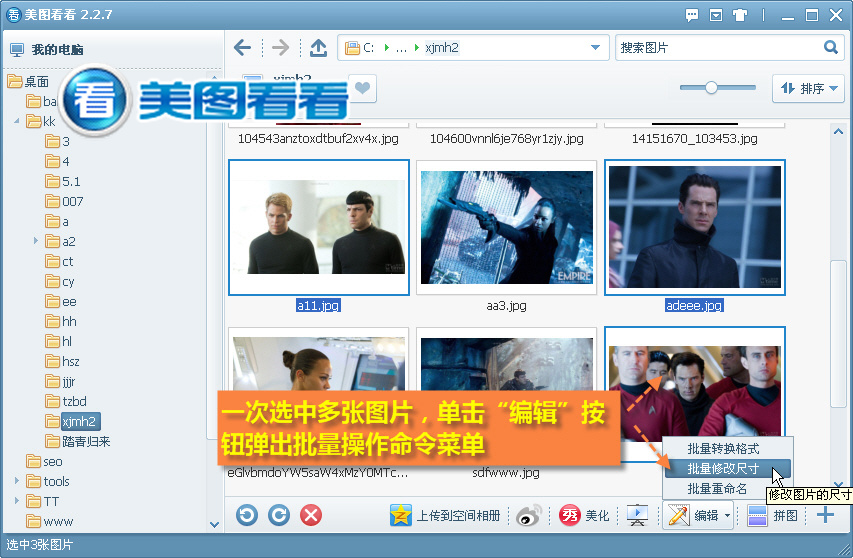Expand the TT folder
Screen dimensions: 853x558
point(16,500)
